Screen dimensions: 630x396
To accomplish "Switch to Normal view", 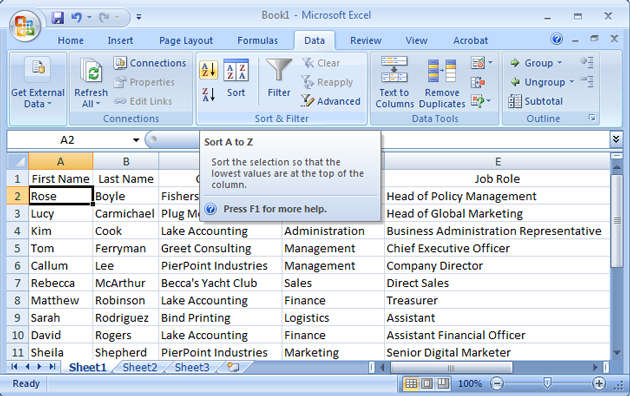I will [x=411, y=384].
